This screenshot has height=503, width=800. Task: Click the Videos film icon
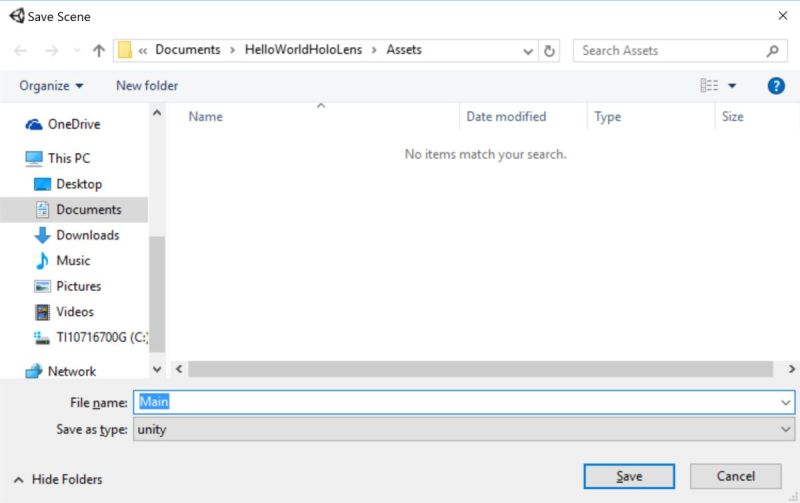(42, 312)
